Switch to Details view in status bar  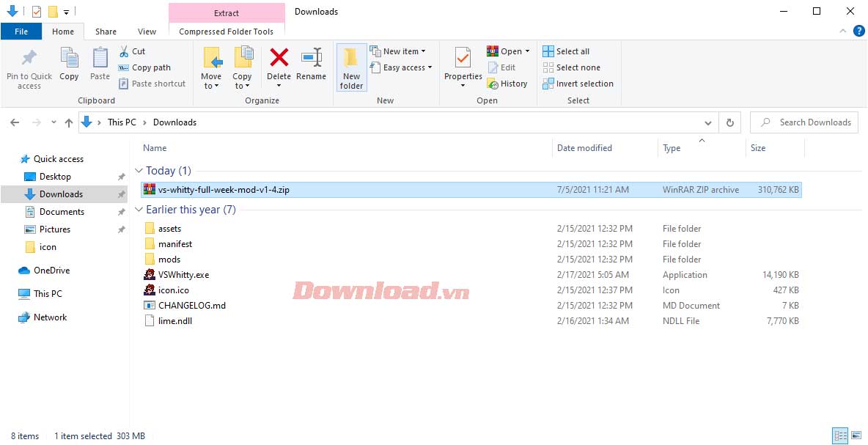(840, 435)
